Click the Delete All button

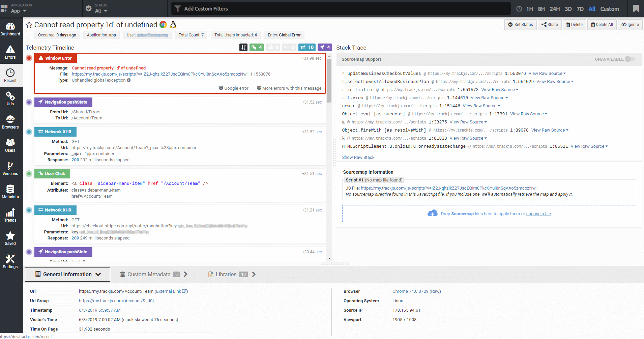[x=602, y=25]
